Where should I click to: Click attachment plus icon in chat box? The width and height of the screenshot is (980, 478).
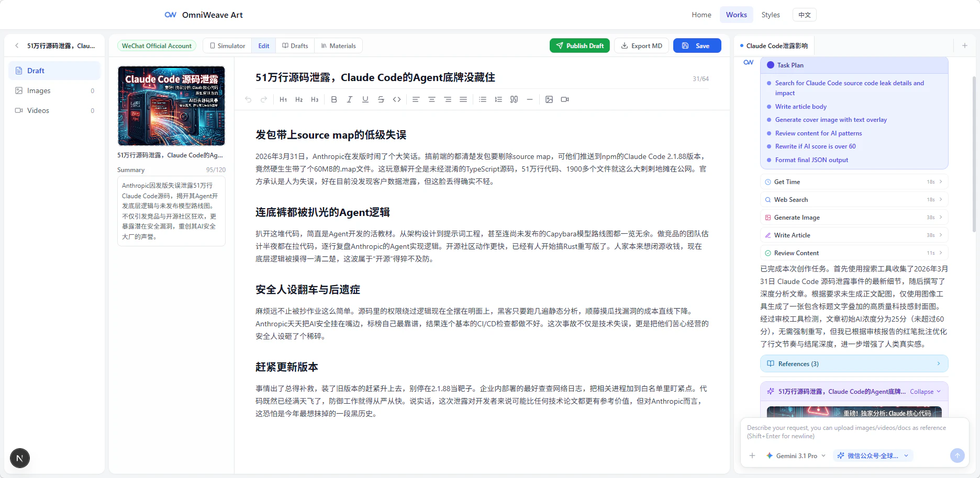pyautogui.click(x=752, y=456)
